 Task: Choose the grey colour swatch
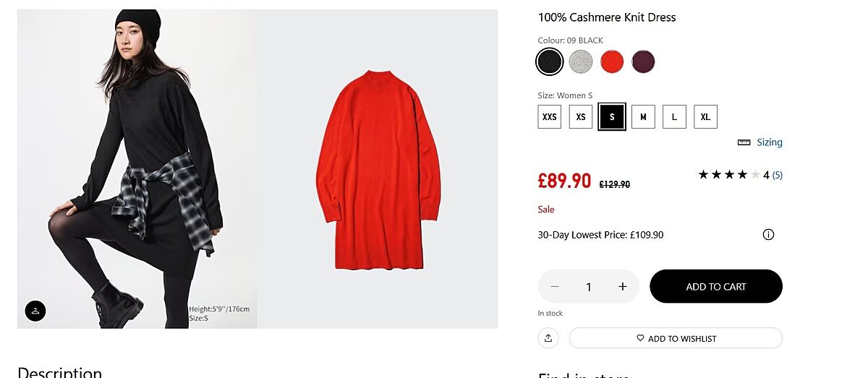(581, 62)
